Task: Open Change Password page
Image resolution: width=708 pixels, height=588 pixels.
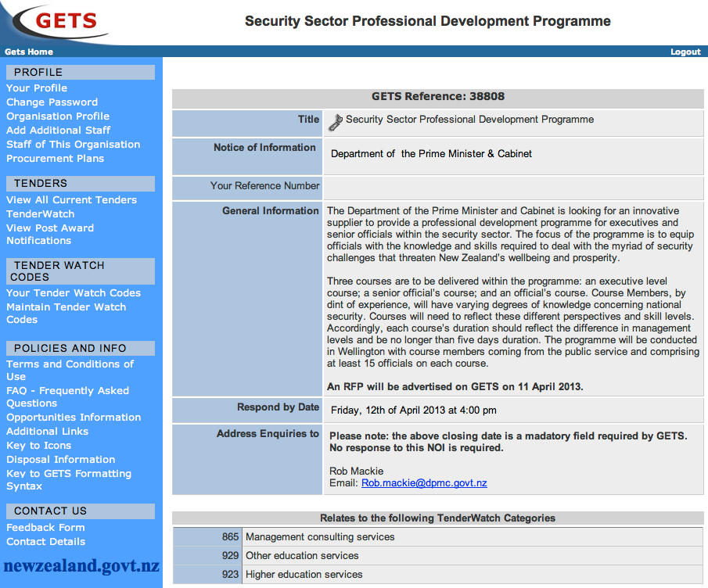Action: pyautogui.click(x=52, y=102)
